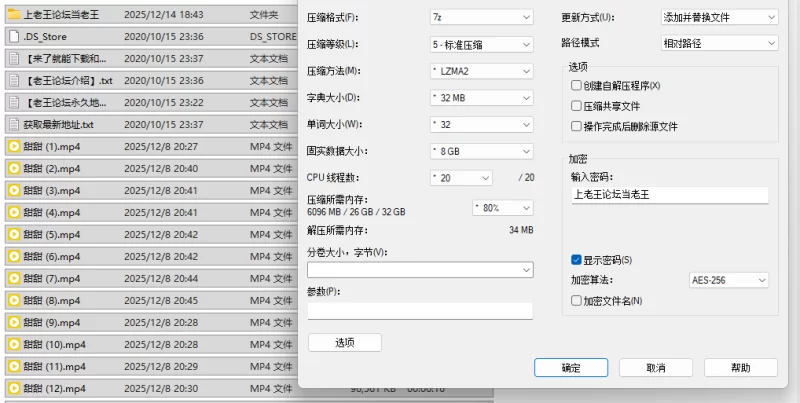This screenshot has width=800, height=403.
Task: Enable 创建自解压程序 checkbox
Action: click(x=576, y=86)
